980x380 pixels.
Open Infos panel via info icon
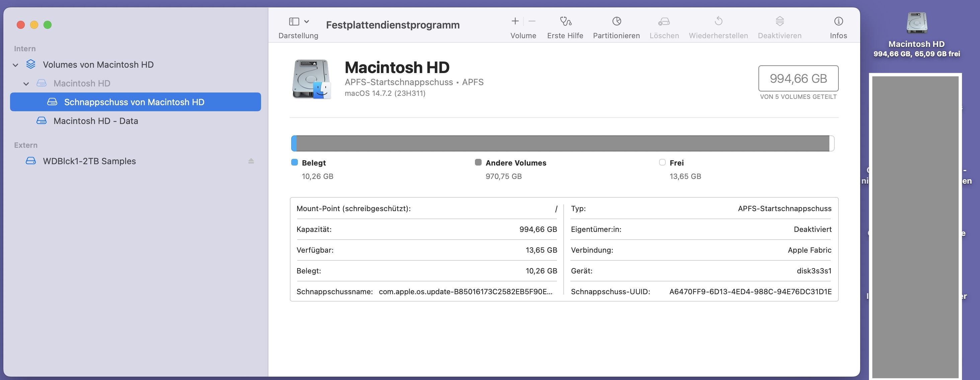tap(838, 21)
